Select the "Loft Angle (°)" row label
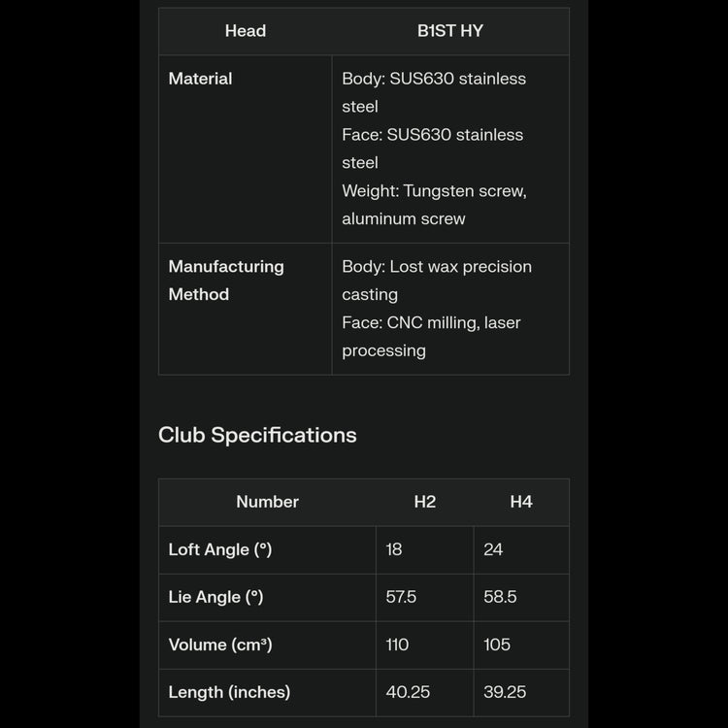 (220, 549)
